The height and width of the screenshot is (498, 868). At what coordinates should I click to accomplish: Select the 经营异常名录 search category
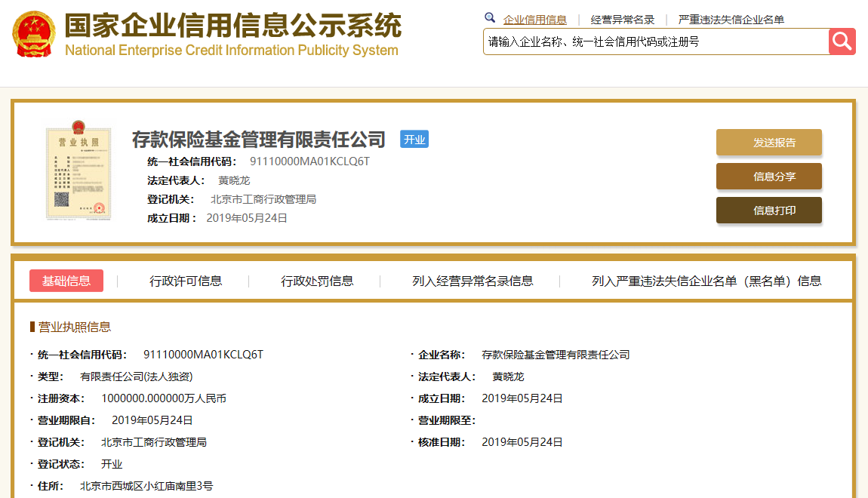point(622,20)
